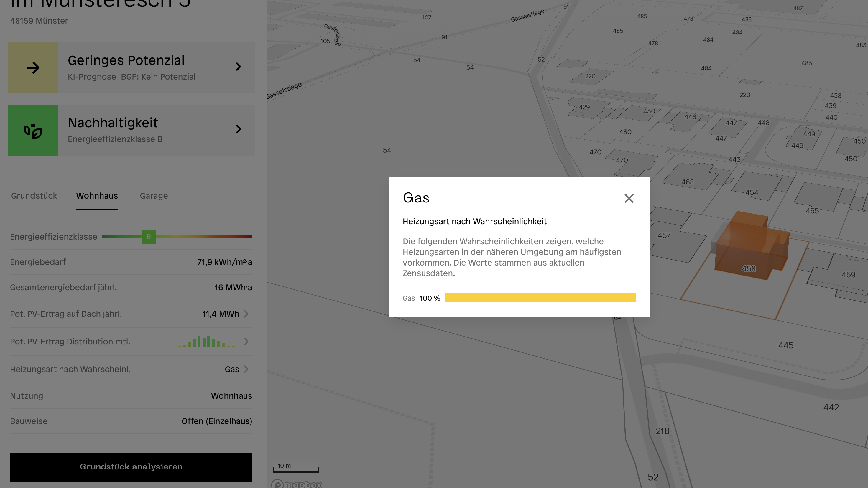Click the arrow icon on Geringes Potenzial
Image resolution: width=868 pixels, height=488 pixels.
coord(33,68)
